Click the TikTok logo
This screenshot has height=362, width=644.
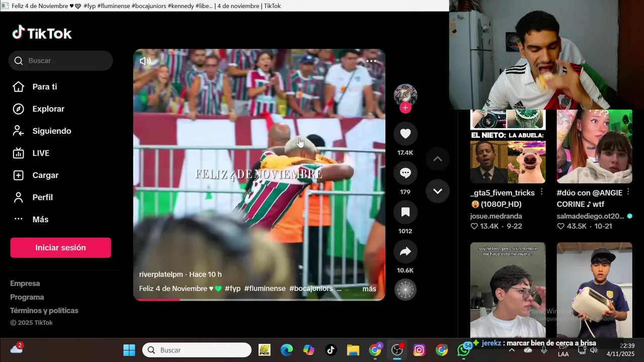42,33
